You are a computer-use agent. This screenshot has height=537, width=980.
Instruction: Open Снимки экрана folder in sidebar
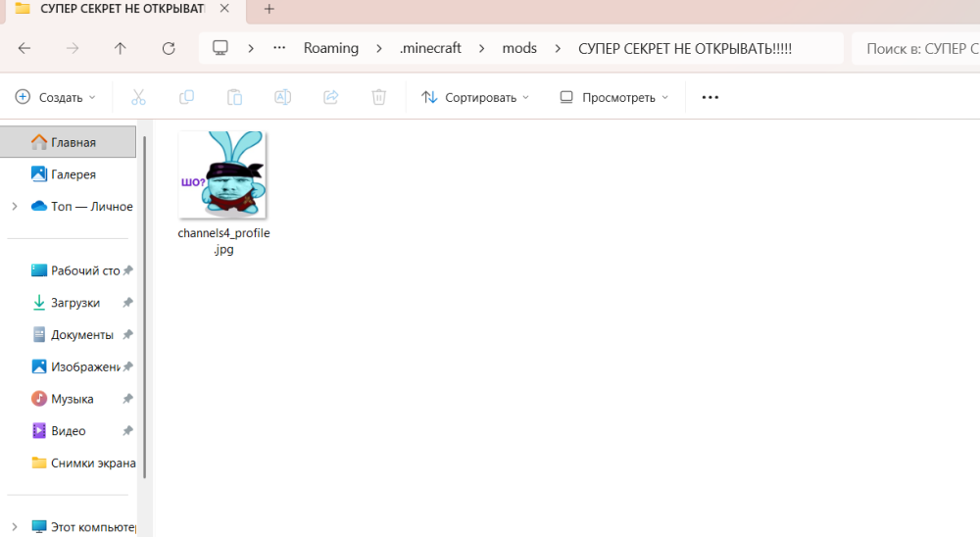[x=83, y=463]
